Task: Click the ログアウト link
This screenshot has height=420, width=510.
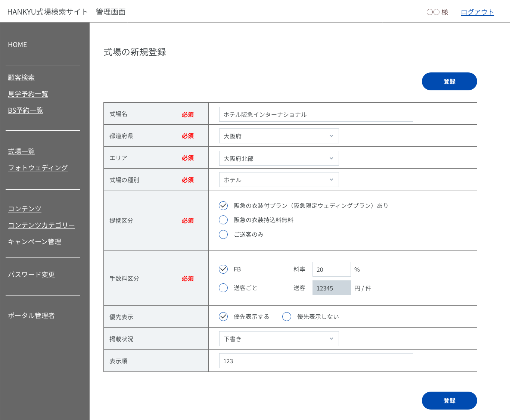Action: (x=477, y=12)
